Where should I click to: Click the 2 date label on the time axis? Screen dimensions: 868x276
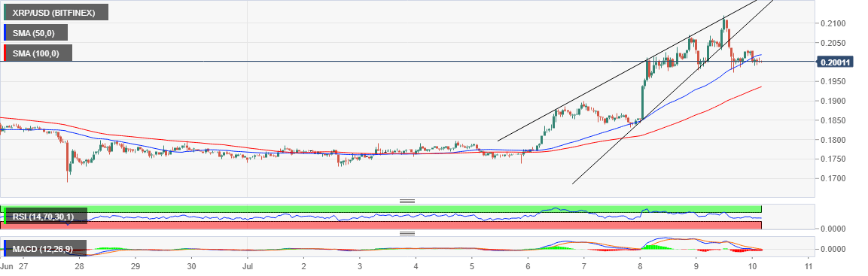pyautogui.click(x=304, y=266)
